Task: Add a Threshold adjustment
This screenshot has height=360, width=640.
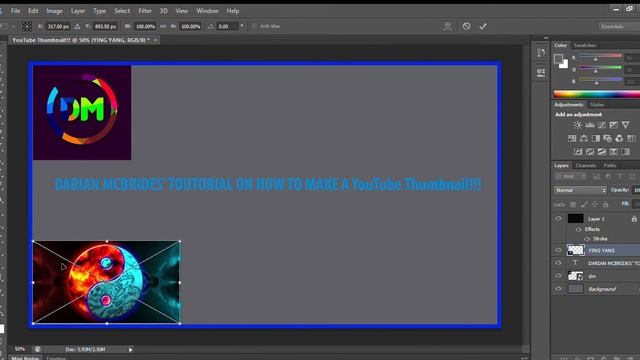Action: 602,152
